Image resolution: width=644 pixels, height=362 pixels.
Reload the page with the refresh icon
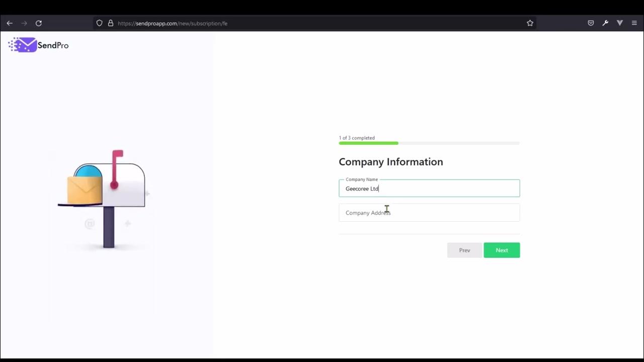(39, 23)
